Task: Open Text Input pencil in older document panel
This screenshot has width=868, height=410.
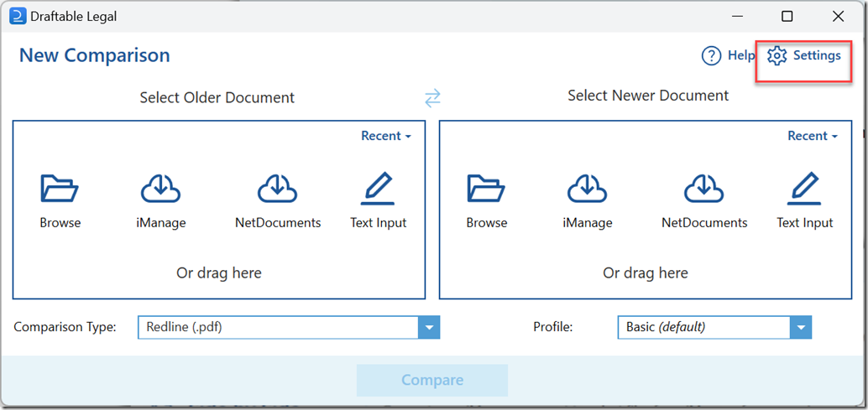Action: [x=378, y=189]
